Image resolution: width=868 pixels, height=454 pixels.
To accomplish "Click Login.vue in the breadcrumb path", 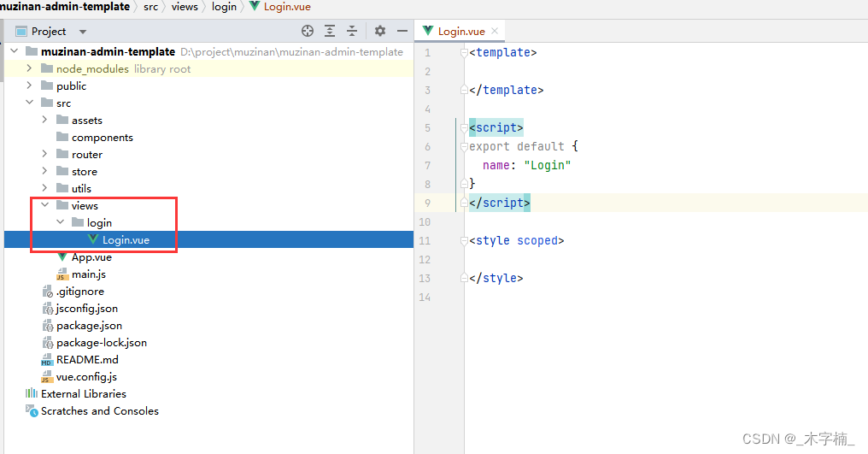I will (x=287, y=7).
